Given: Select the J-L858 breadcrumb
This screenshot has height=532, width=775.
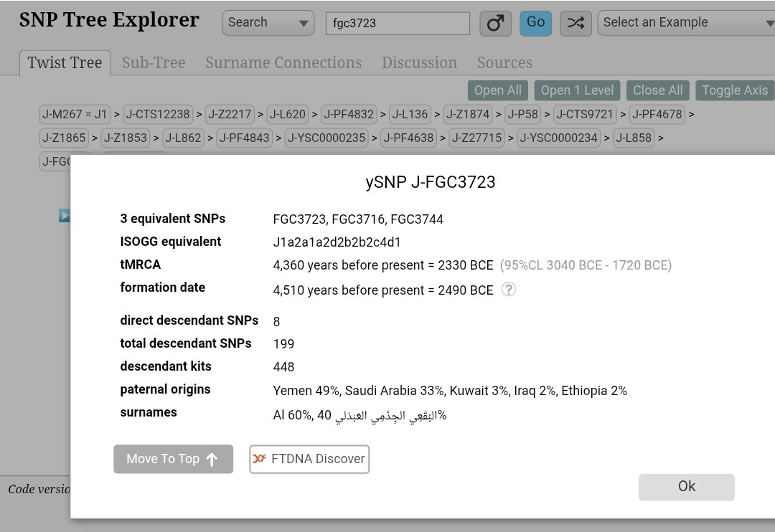Looking at the screenshot, I should click(x=634, y=138).
